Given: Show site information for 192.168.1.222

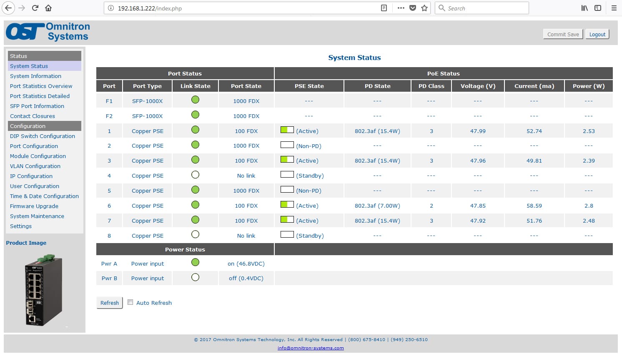Looking at the screenshot, I should (x=111, y=8).
